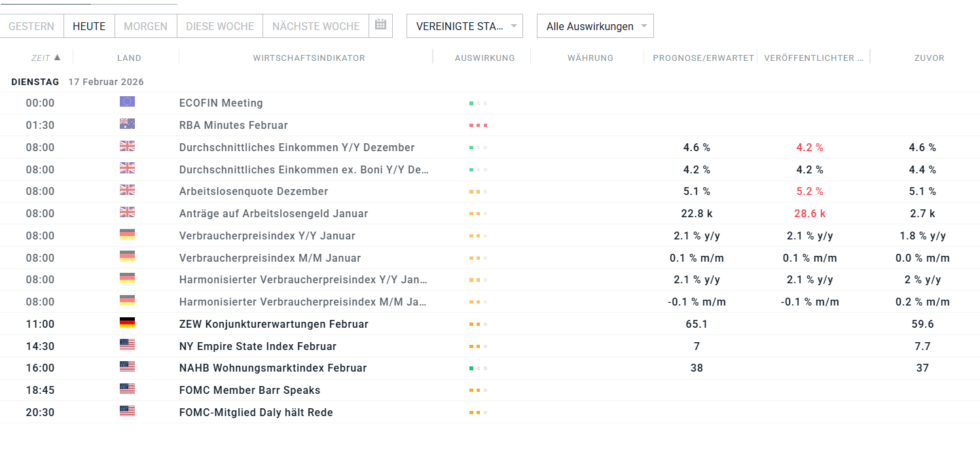
Task: Open the calendar date picker icon
Action: click(x=380, y=26)
